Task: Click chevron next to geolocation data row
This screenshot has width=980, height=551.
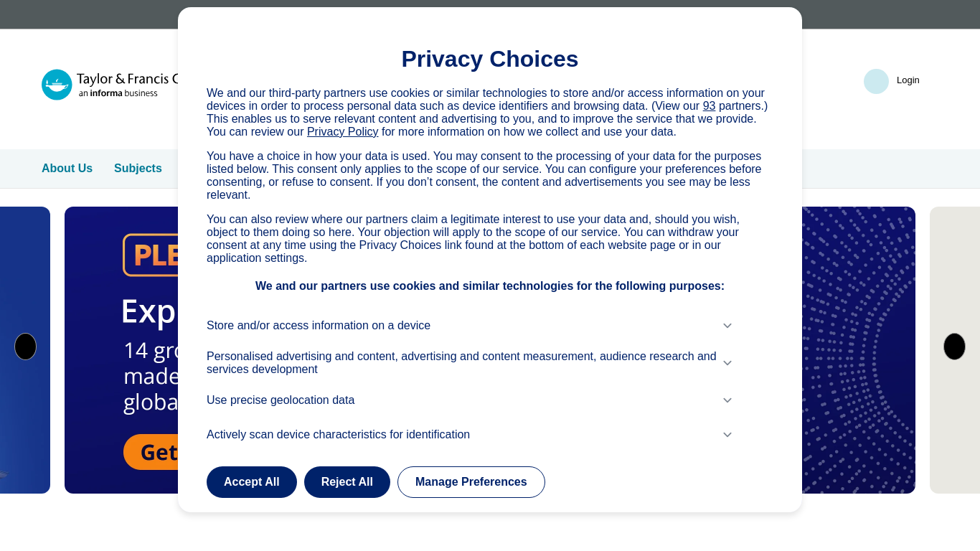Action: click(x=727, y=400)
